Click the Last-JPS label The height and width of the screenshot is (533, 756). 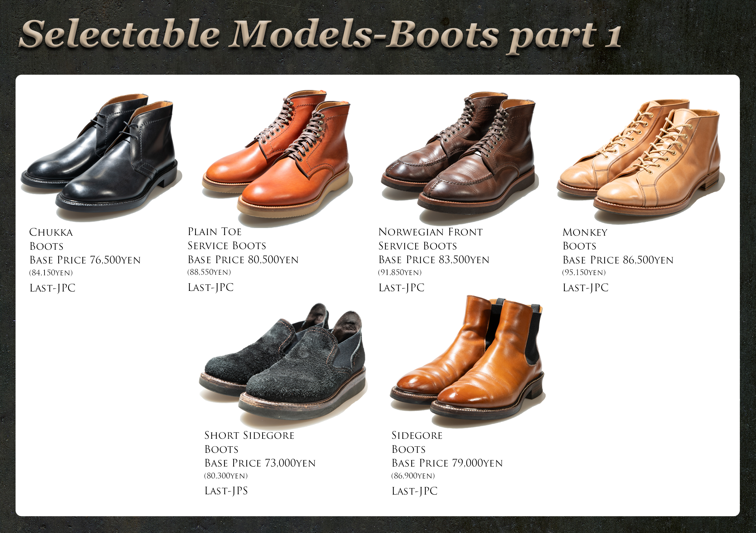[226, 491]
